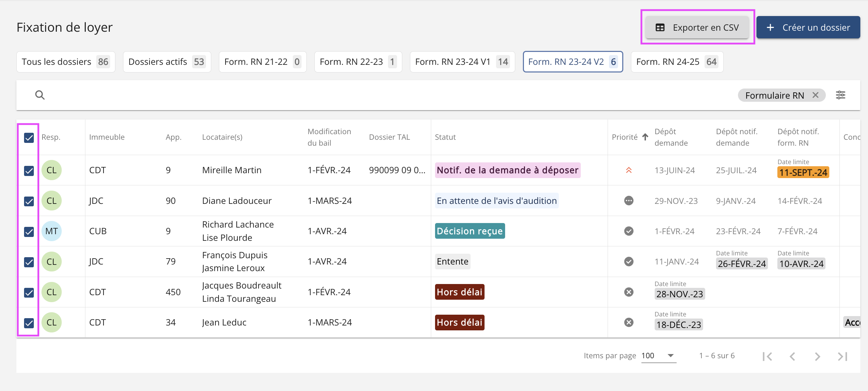This screenshot has width=868, height=391.
Task: Deselect the Jean Leduc row checkbox
Action: click(29, 323)
